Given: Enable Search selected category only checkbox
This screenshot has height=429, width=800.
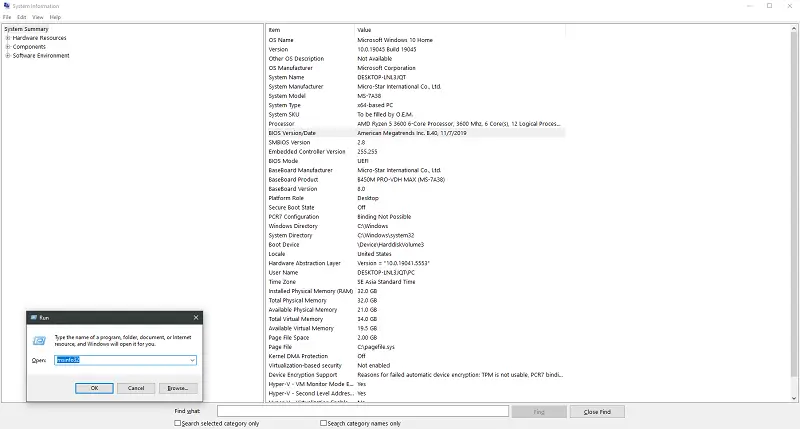Looking at the screenshot, I should click(x=178, y=423).
